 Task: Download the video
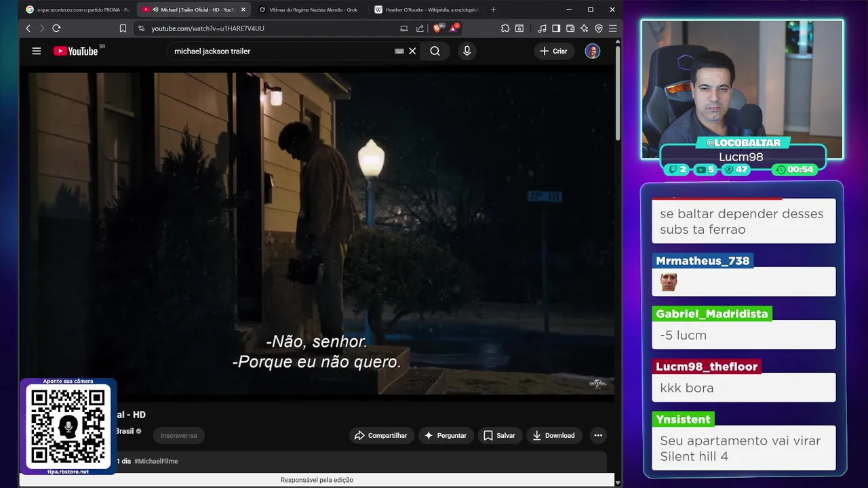(x=553, y=435)
